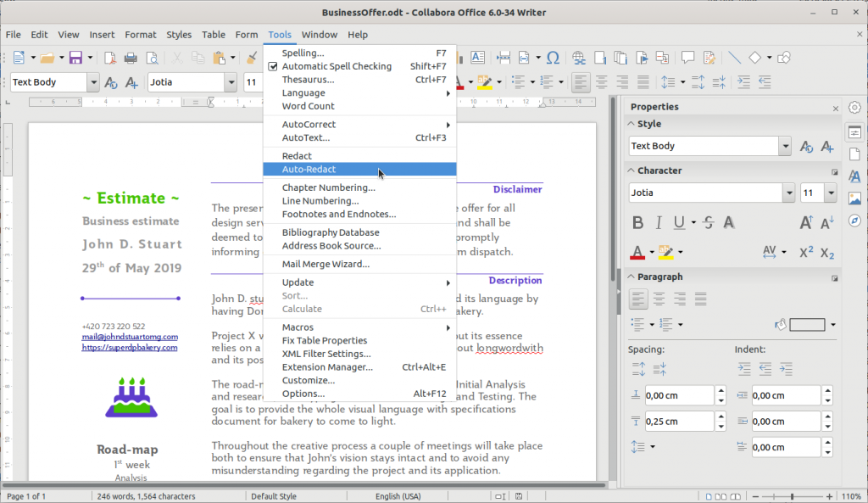This screenshot has height=503, width=868.
Task: Open the sidebar Navigator compass icon
Action: coord(854,221)
